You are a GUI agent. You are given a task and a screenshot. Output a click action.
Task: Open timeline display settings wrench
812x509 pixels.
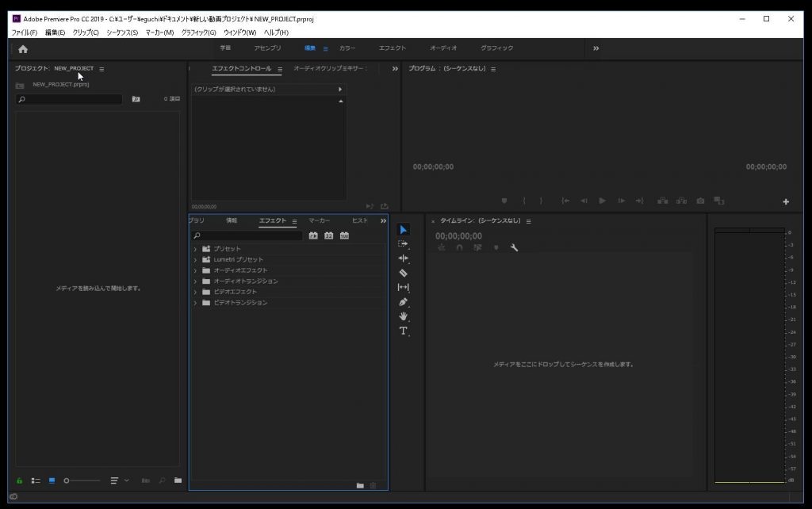[514, 248]
